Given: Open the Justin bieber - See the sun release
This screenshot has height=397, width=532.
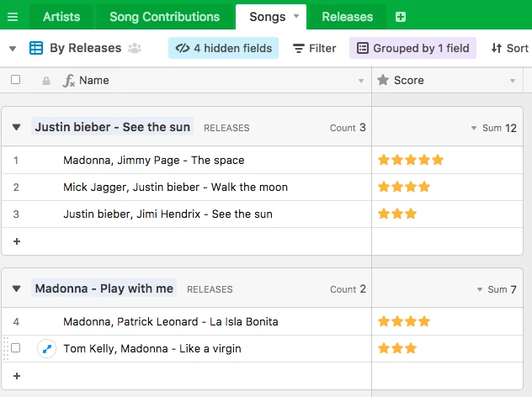Looking at the screenshot, I should click(112, 127).
